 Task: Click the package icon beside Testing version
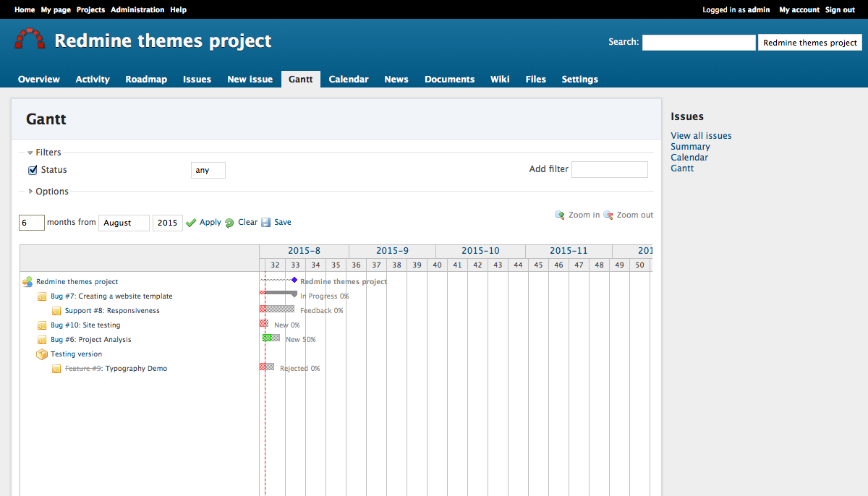42,354
